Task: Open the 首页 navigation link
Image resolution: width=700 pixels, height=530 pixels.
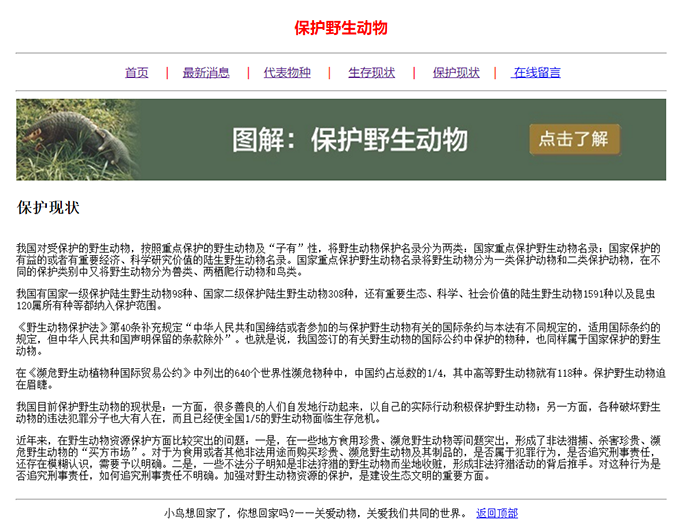Action: pyautogui.click(x=136, y=73)
